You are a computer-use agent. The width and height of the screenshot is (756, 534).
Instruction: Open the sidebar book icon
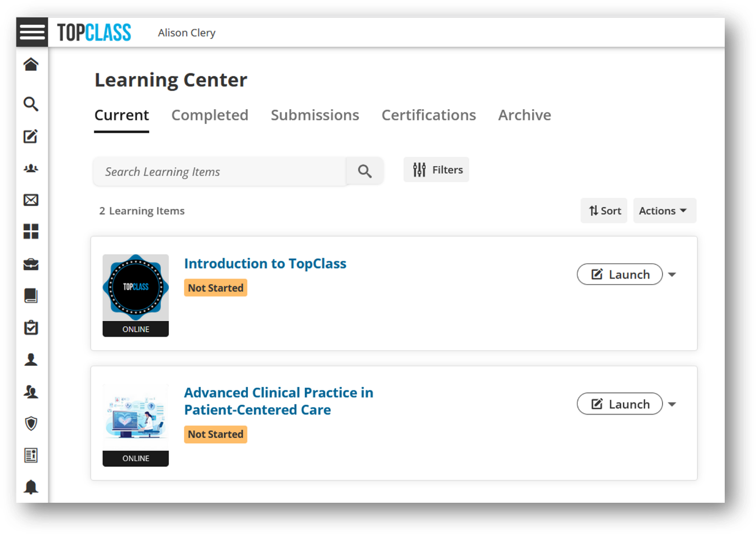click(31, 296)
